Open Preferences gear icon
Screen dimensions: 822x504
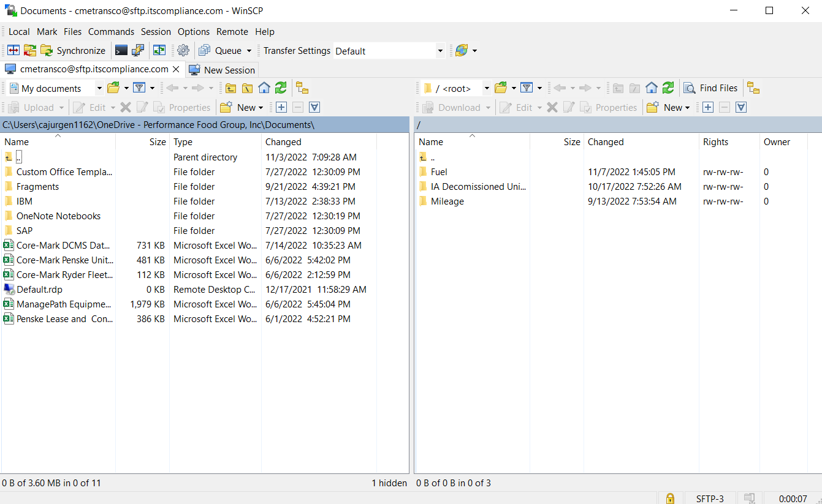pyautogui.click(x=183, y=51)
